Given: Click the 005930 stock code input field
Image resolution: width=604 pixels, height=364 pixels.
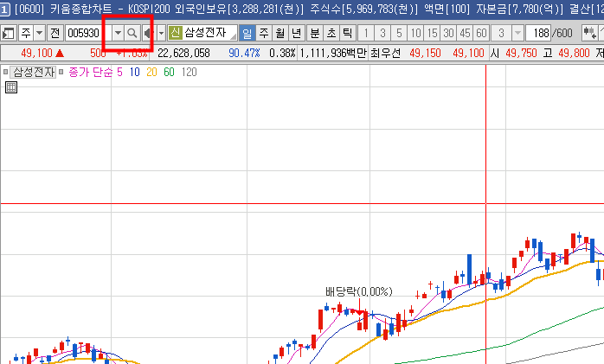Looking at the screenshot, I should pyautogui.click(x=88, y=34).
